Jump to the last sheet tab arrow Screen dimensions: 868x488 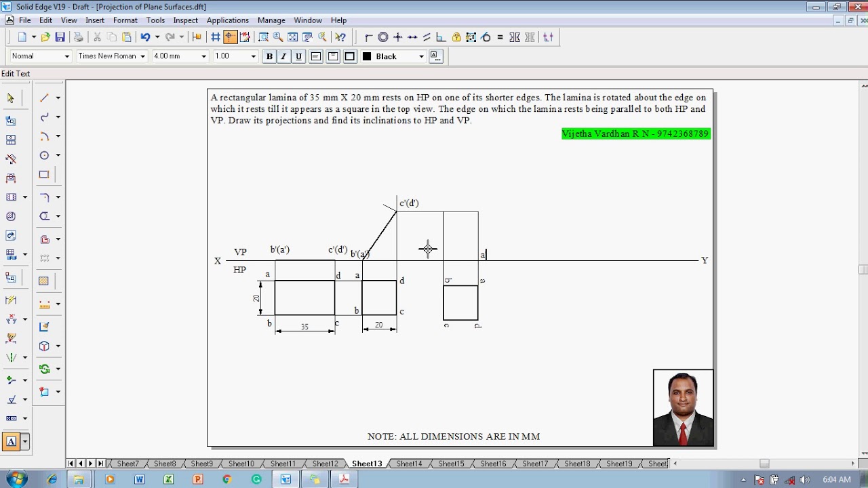[100, 464]
